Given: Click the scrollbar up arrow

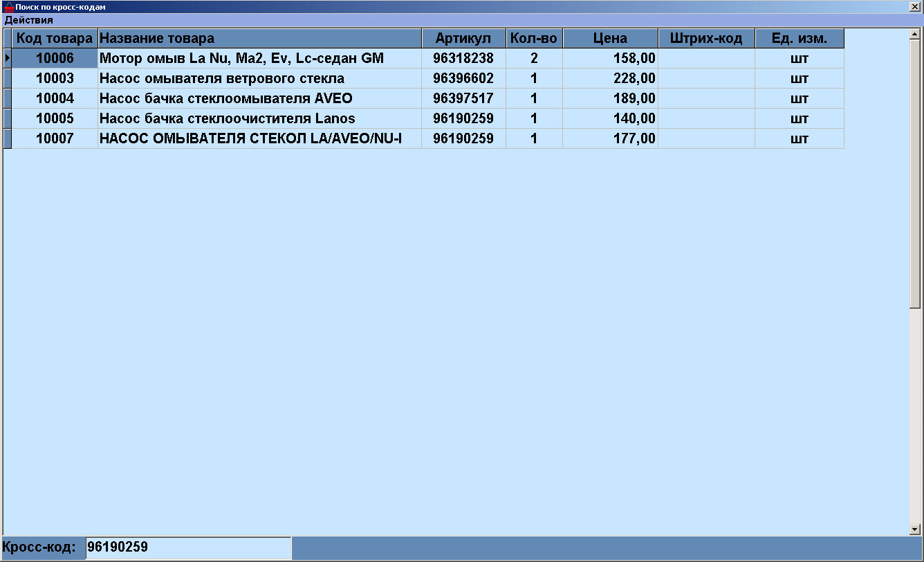Looking at the screenshot, I should [x=915, y=34].
